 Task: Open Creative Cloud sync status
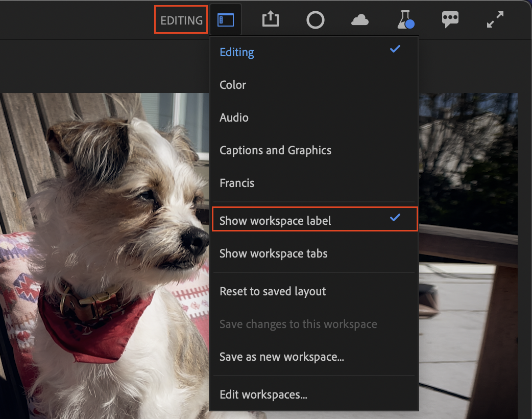pyautogui.click(x=360, y=19)
